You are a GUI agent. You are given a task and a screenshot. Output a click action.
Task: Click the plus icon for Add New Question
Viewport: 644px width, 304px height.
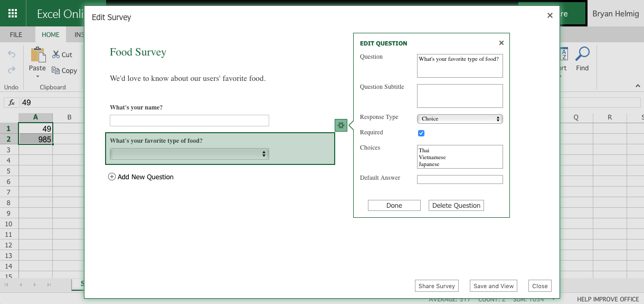coord(112,177)
